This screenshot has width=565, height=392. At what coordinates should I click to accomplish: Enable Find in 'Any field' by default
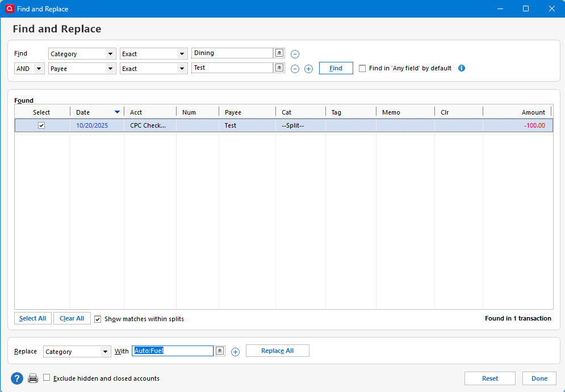coord(362,69)
